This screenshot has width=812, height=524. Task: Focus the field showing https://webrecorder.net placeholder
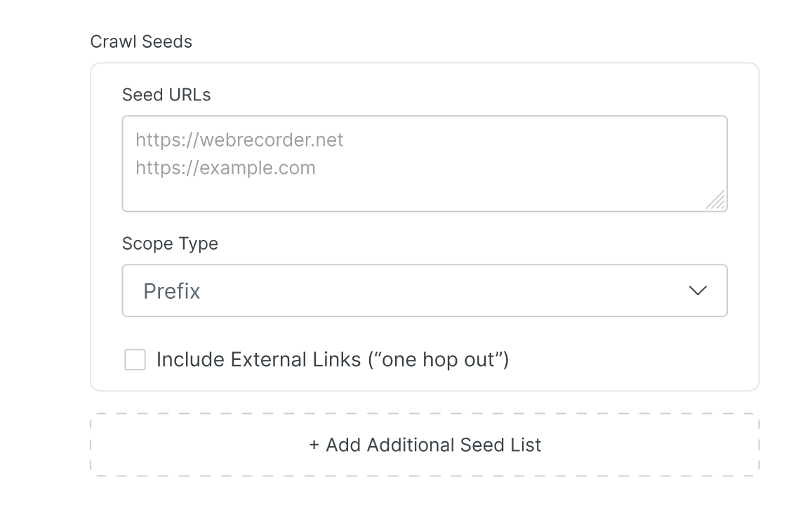(425, 163)
